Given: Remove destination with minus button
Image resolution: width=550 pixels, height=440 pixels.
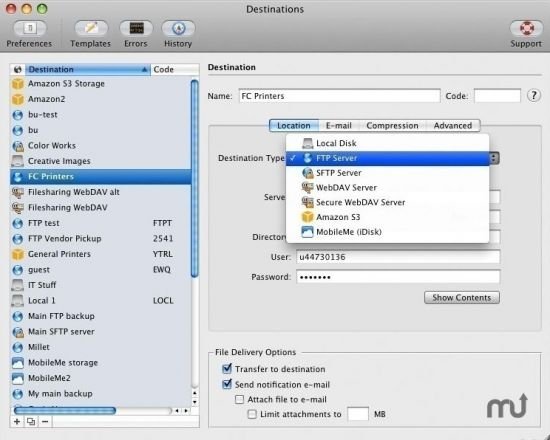Looking at the screenshot, I should click(x=45, y=421).
